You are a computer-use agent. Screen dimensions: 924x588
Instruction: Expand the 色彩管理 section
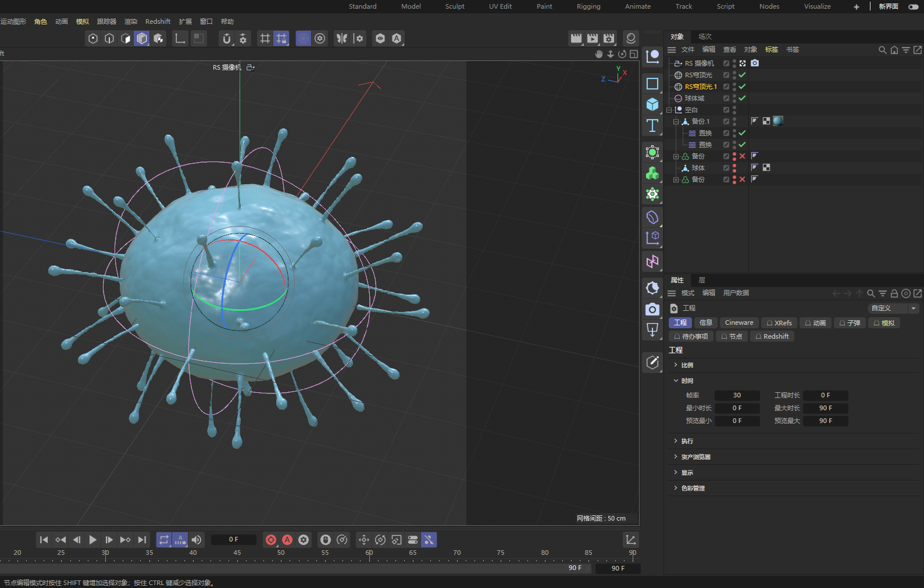[x=676, y=488]
